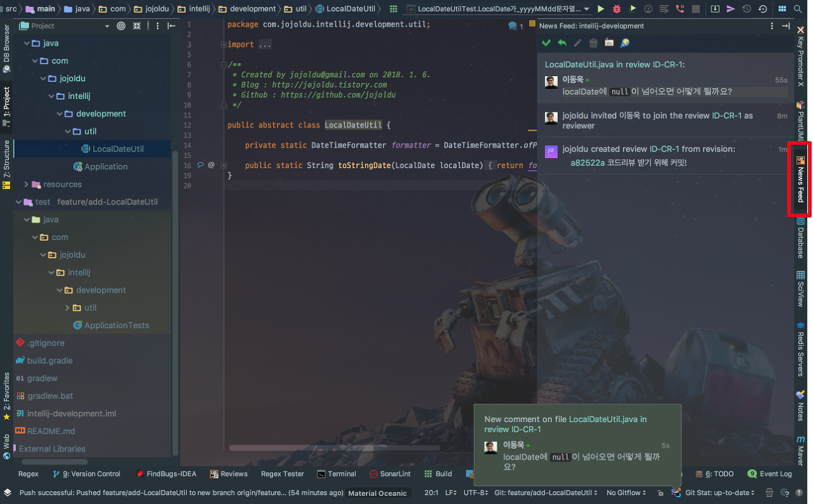Click the review comment gutter icon on line 16

coord(201,165)
